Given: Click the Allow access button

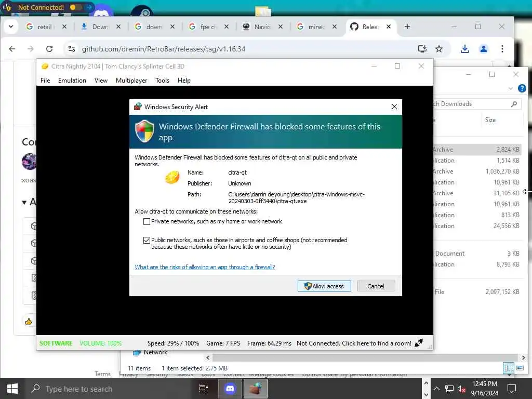Looking at the screenshot, I should coord(324,286).
